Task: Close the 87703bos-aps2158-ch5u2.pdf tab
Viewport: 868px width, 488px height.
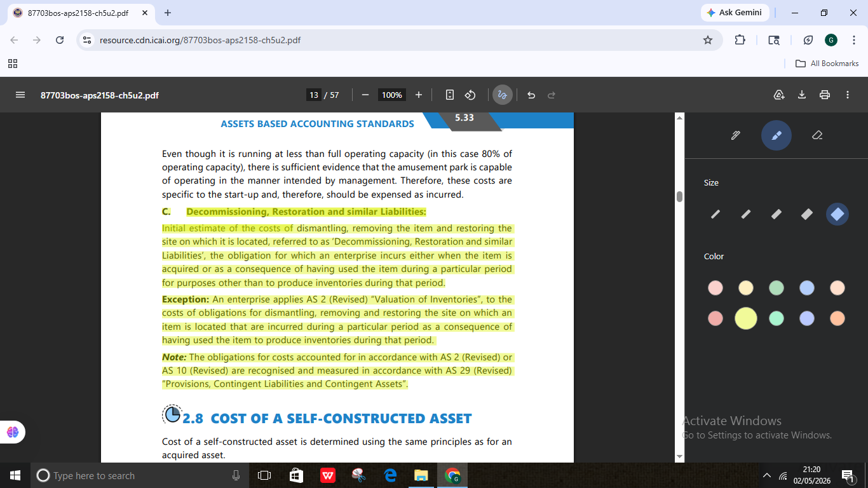Action: [144, 13]
